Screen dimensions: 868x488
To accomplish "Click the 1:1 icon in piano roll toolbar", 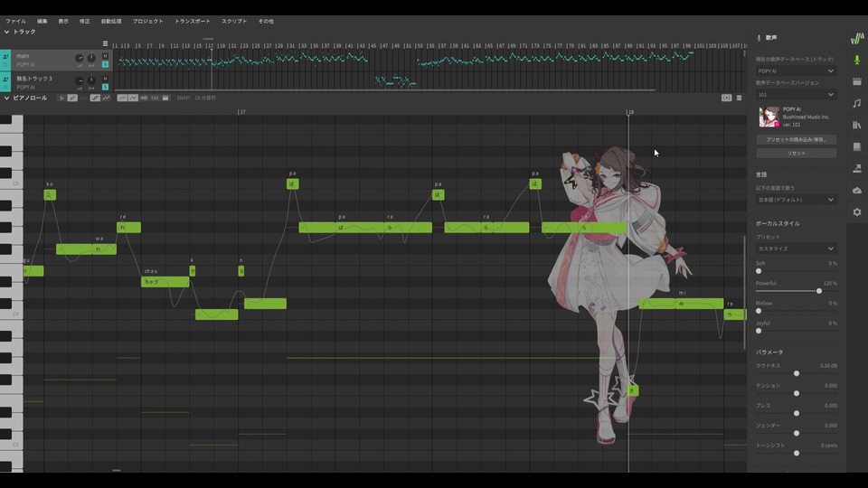I will click(x=155, y=98).
